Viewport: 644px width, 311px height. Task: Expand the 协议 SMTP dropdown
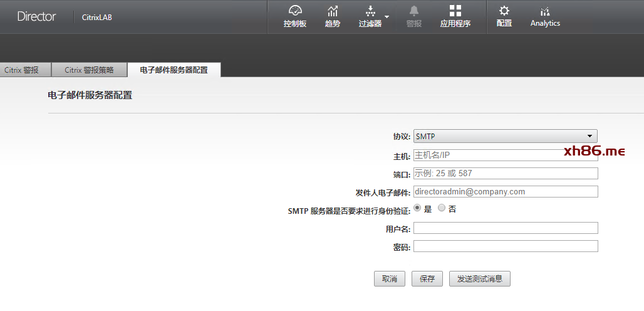[x=505, y=136]
